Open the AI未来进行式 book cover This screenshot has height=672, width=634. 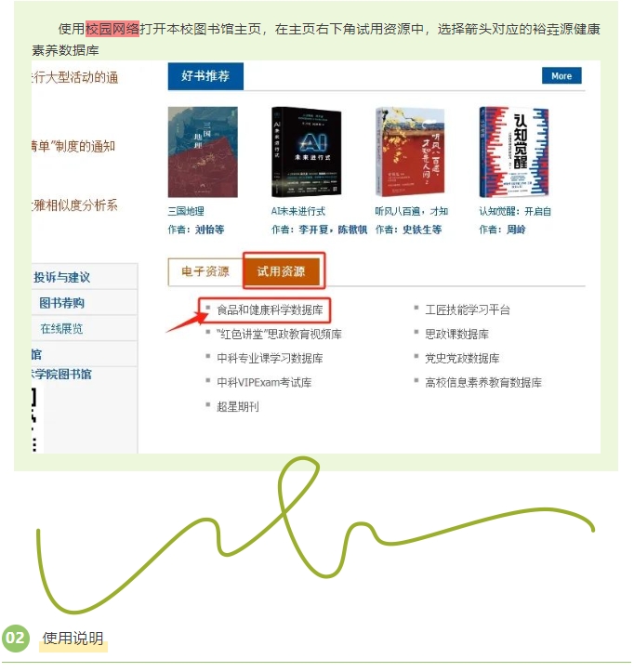pos(307,152)
